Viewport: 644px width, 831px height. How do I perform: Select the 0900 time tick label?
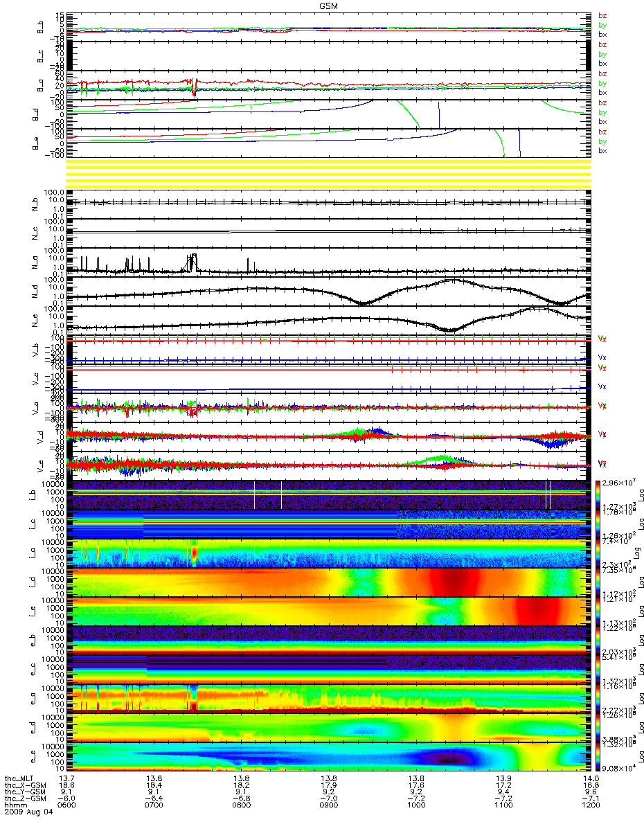point(328,806)
